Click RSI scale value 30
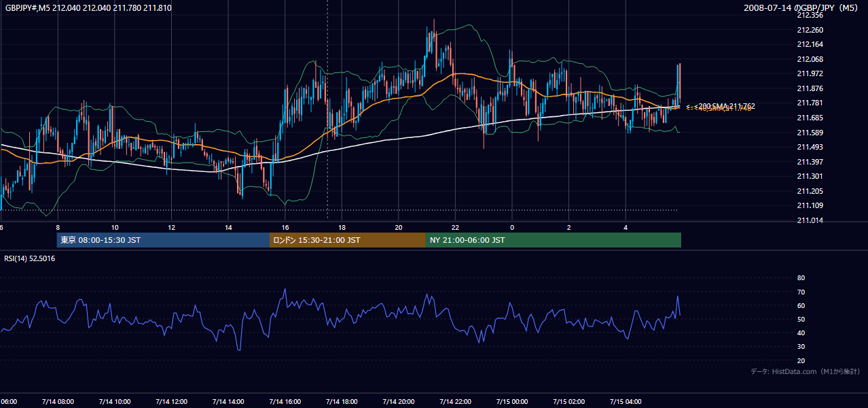Screen dimensions: 868x408 [x=801, y=347]
